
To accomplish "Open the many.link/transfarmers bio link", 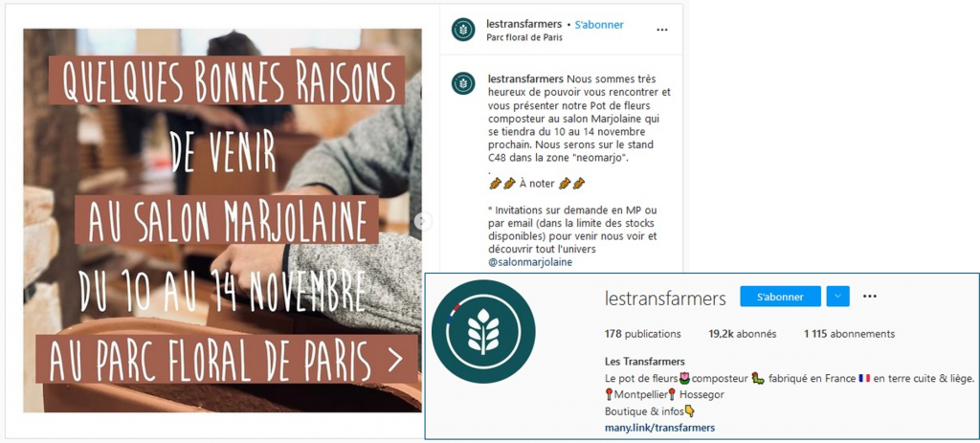I will pyautogui.click(x=659, y=428).
